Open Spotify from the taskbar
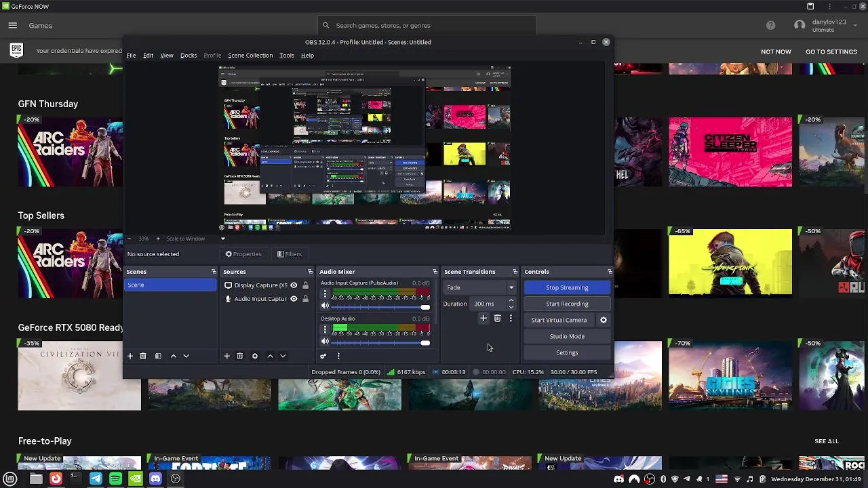Image resolution: width=868 pixels, height=488 pixels. pos(115,479)
